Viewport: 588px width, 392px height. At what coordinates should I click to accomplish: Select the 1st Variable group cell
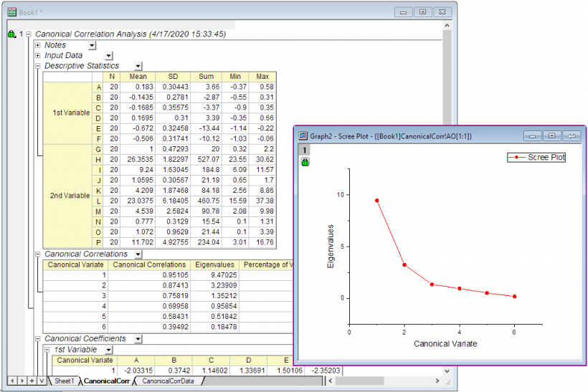tap(68, 113)
